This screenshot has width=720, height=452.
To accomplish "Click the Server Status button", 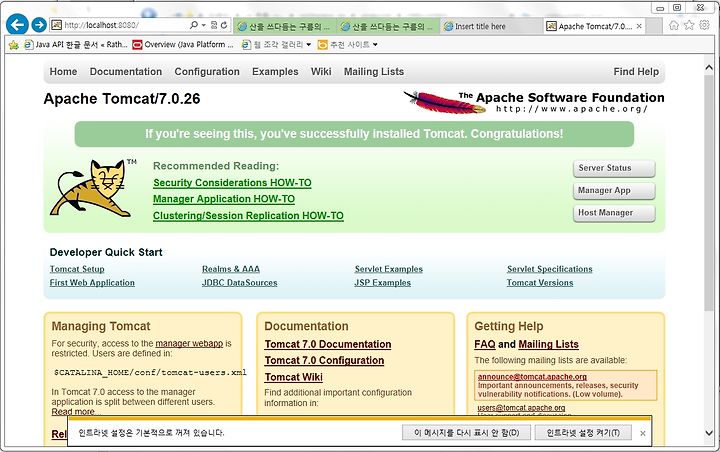I will coord(614,168).
